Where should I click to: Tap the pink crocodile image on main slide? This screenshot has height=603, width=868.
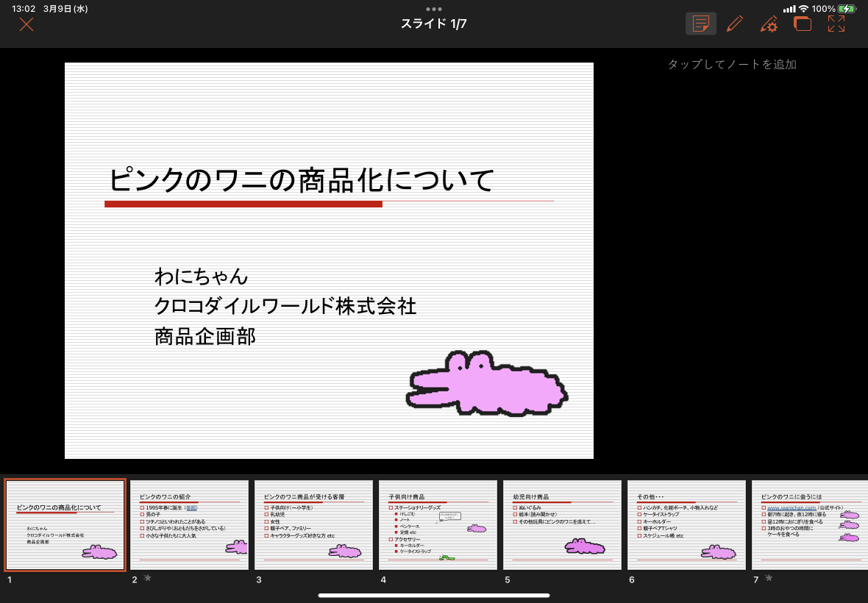tap(487, 383)
